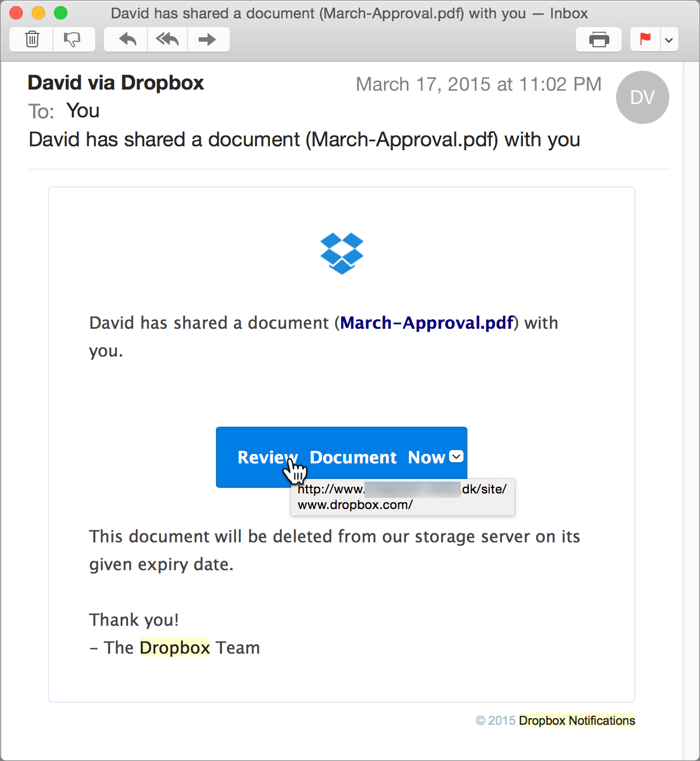Click the text Thank you!
The width and height of the screenshot is (700, 761).
134,620
